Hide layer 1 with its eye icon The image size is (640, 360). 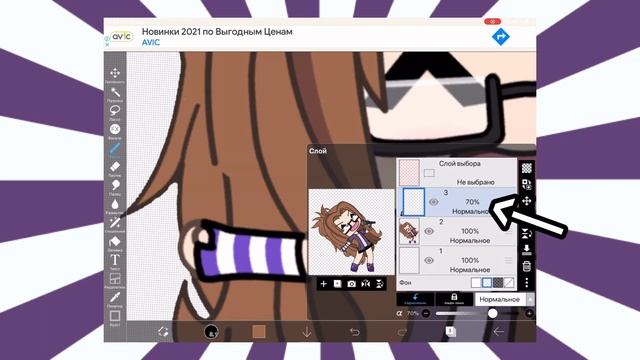click(429, 260)
